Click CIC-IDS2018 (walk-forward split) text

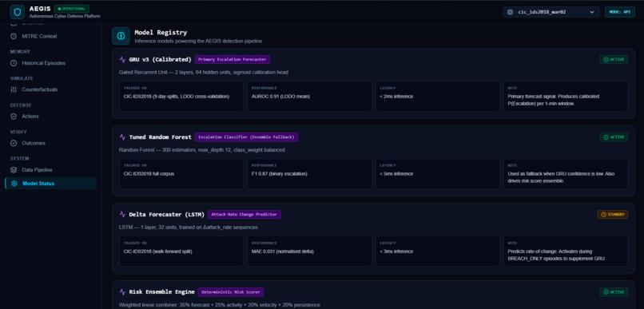(157, 252)
